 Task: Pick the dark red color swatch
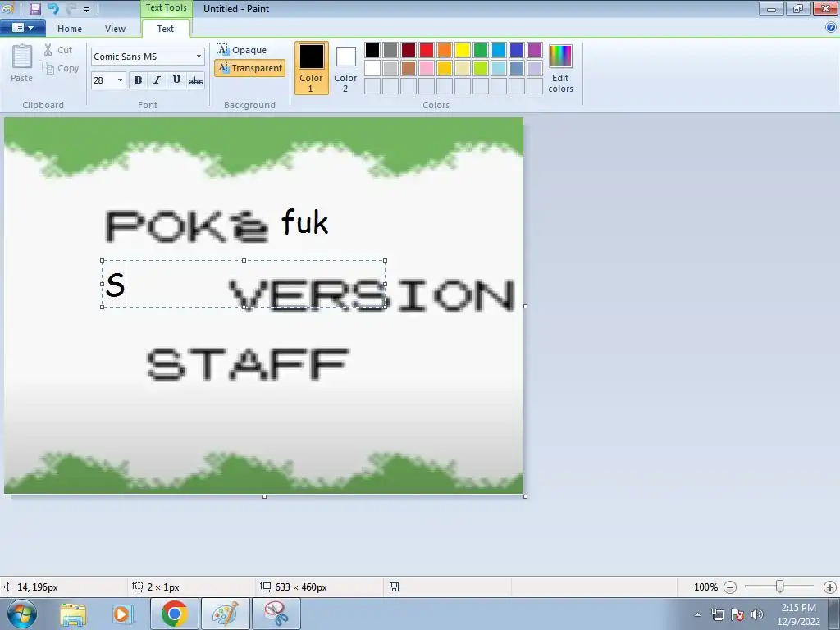pyautogui.click(x=409, y=50)
